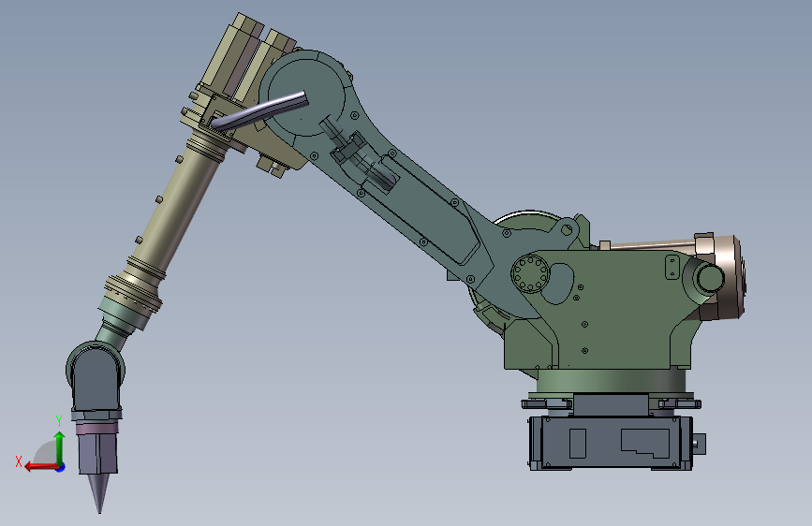This screenshot has height=526, width=812.
Task: Click the red X axis arrow of triad
Action: pyautogui.click(x=40, y=467)
